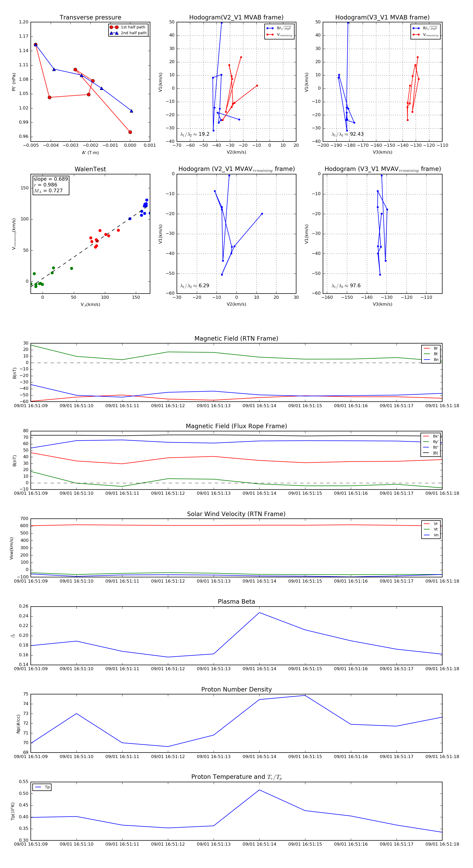Select the By' legend entry
The image size is (473, 868).
(431, 442)
